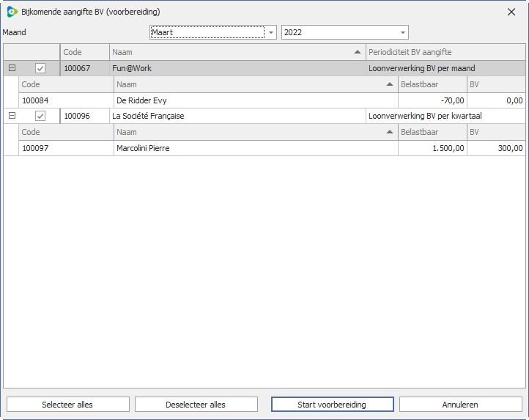Click the application logo icon in title bar
Image resolution: width=529 pixels, height=420 pixels.
pyautogui.click(x=12, y=12)
